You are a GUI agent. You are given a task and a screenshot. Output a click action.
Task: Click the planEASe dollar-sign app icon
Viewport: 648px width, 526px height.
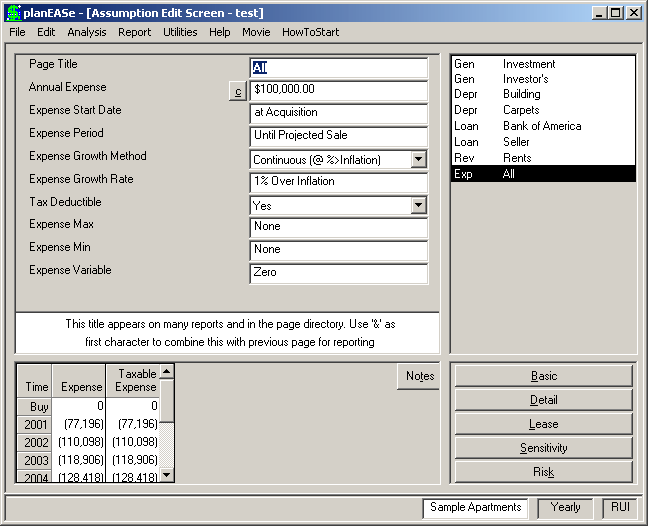[x=14, y=13]
